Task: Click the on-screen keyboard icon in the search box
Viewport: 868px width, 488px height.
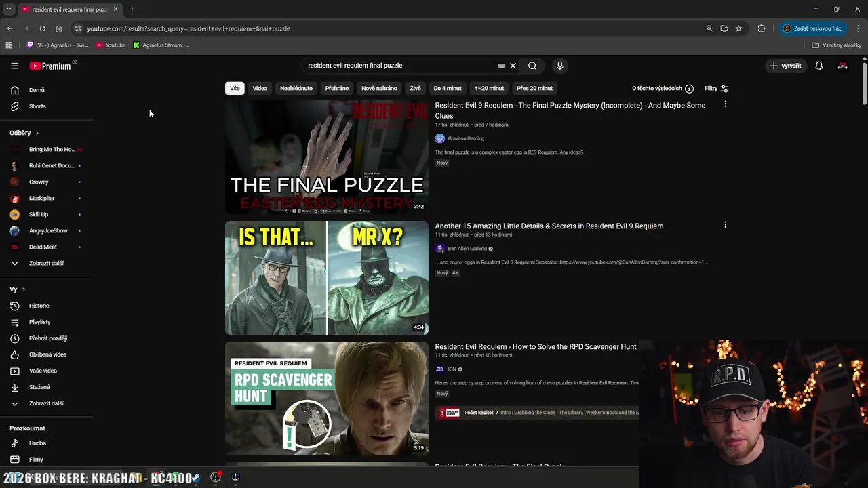Action: [501, 66]
